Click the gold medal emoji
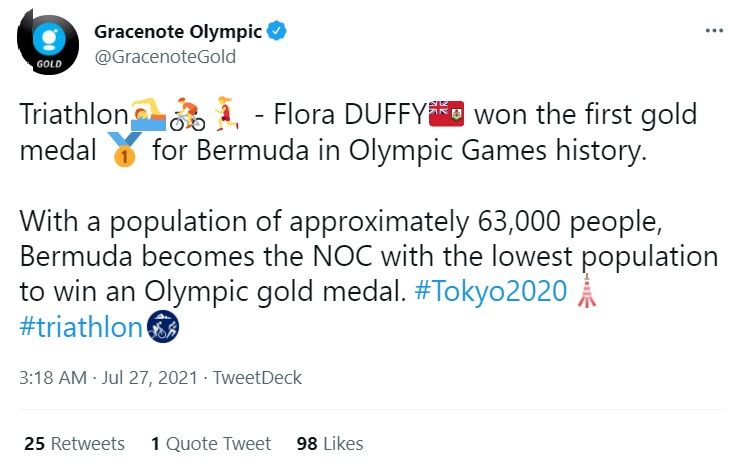This screenshot has width=742, height=469. pyautogui.click(x=124, y=150)
